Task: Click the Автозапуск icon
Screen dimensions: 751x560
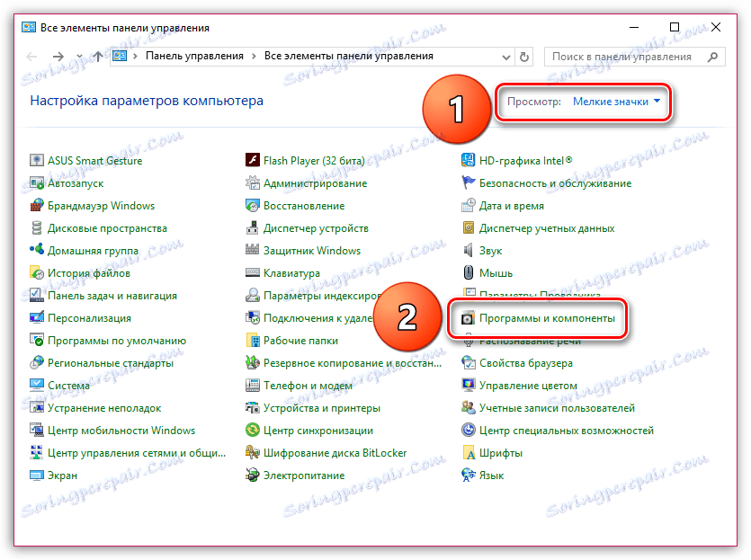Action: pos(36,182)
